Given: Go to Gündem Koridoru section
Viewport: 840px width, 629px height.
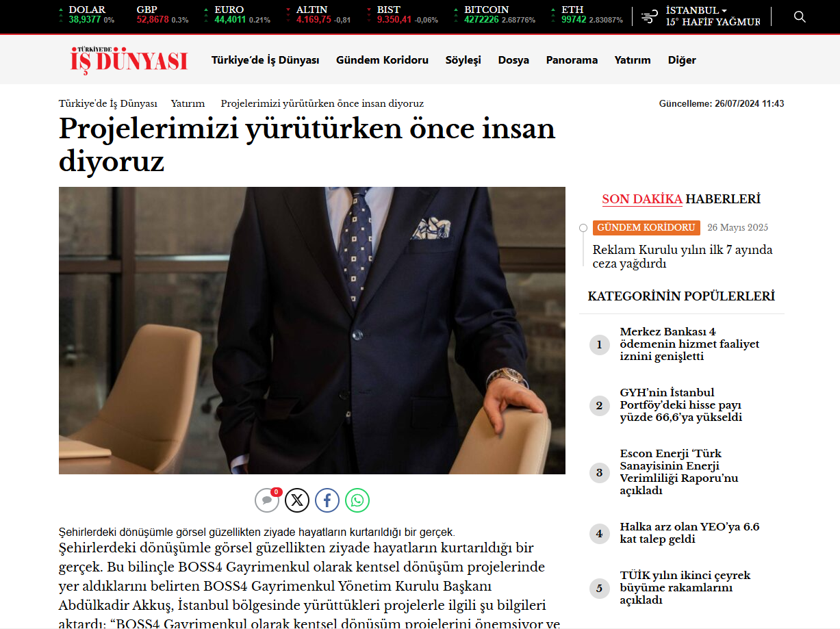Looking at the screenshot, I should tap(382, 60).
